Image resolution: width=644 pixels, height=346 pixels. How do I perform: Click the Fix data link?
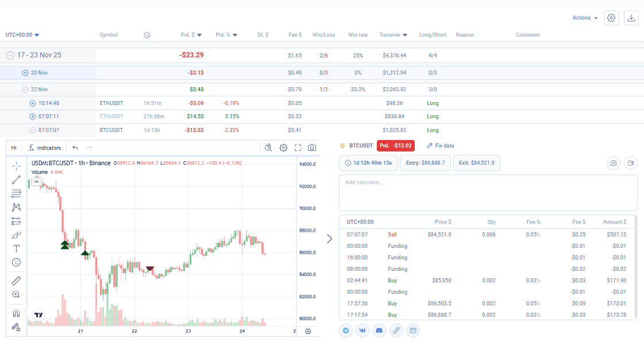pyautogui.click(x=440, y=146)
